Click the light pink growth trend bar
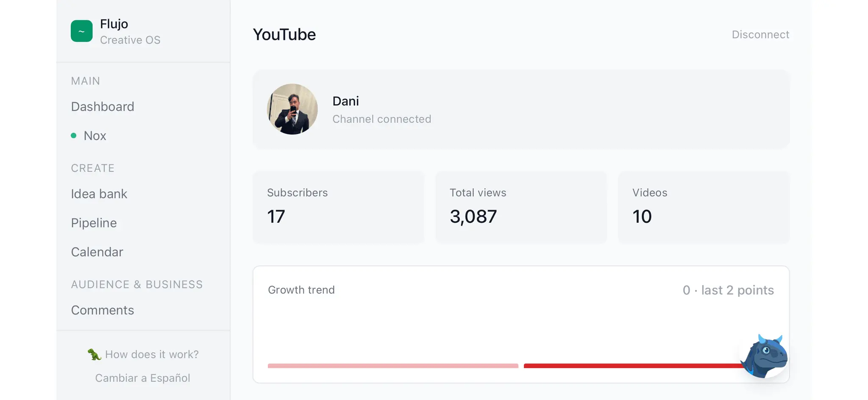This screenshot has width=868, height=400. tap(393, 366)
